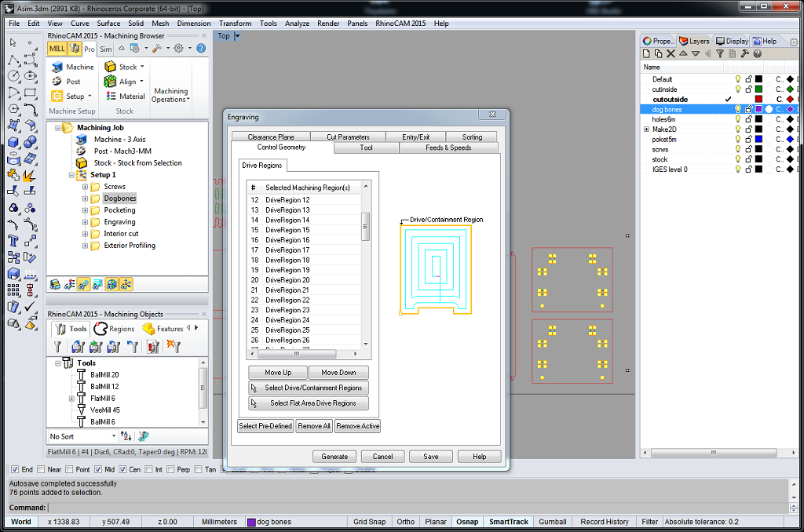Click the Stock icon in Machining Browser

tap(110, 67)
